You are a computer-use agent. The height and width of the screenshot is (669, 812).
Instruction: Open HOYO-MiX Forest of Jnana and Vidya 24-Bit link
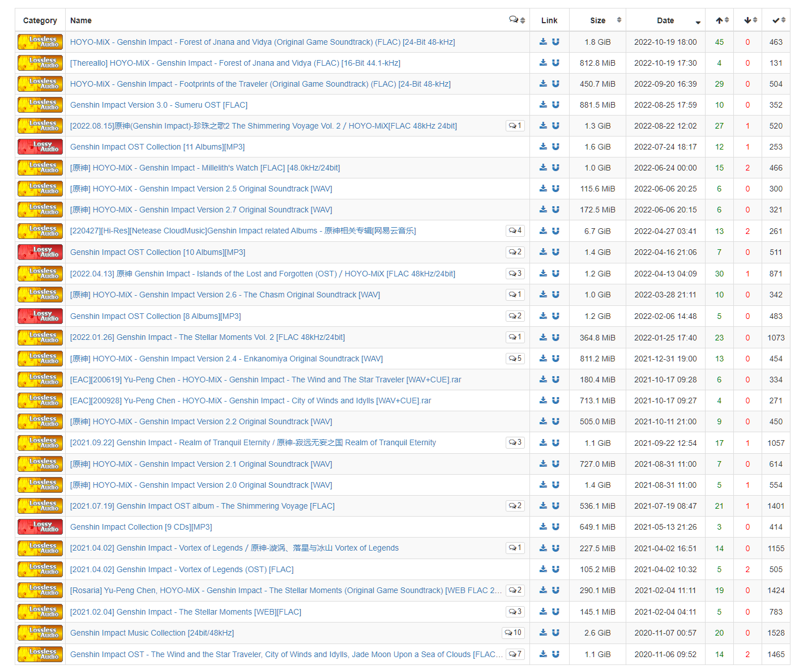tap(262, 42)
